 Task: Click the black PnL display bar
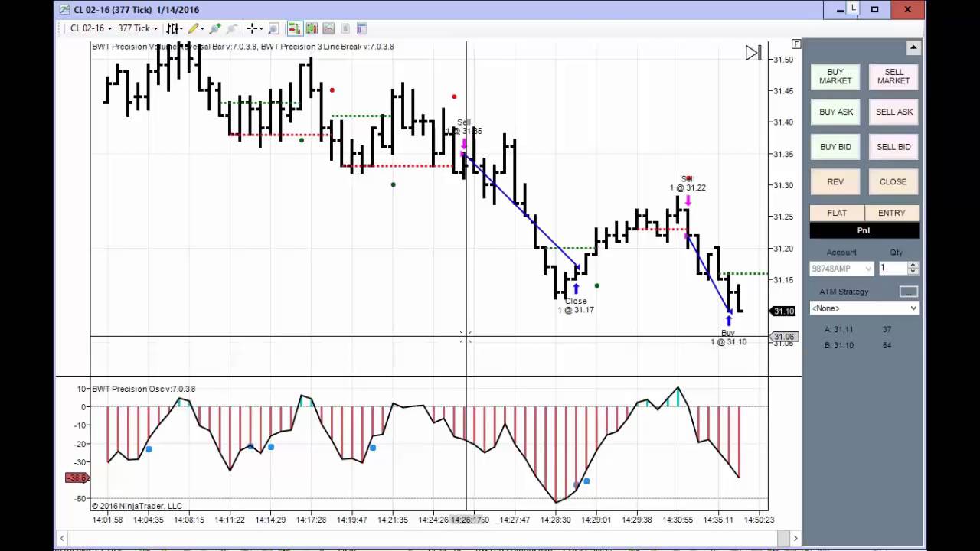coord(864,230)
